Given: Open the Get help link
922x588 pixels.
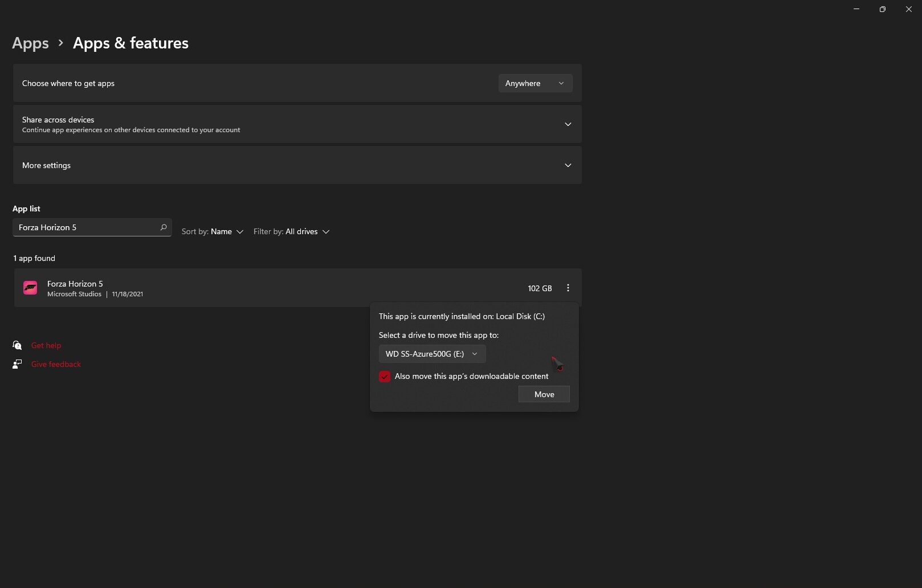Looking at the screenshot, I should tap(46, 345).
